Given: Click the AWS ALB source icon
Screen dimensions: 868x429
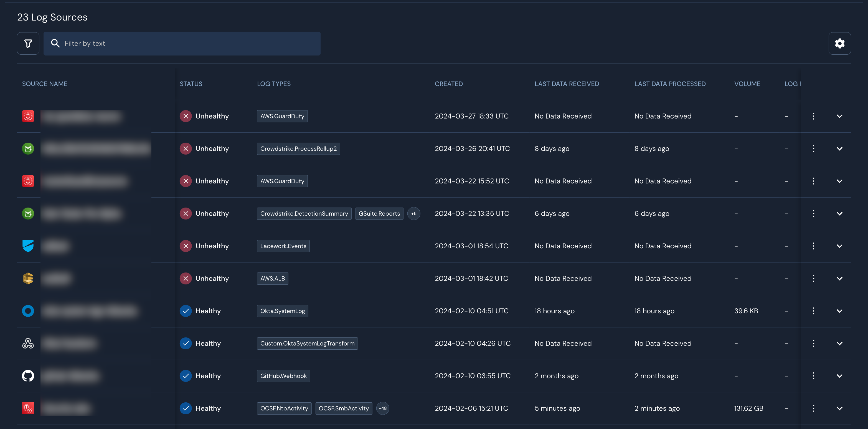Looking at the screenshot, I should tap(28, 279).
